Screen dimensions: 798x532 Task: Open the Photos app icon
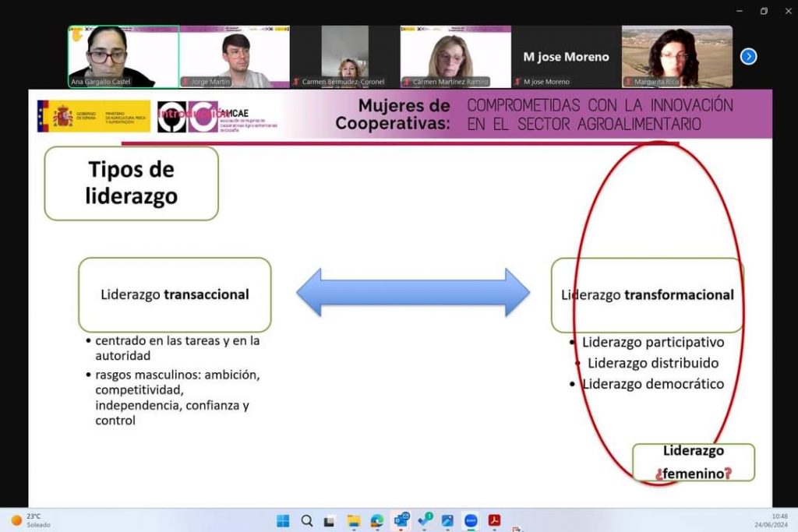click(447, 520)
